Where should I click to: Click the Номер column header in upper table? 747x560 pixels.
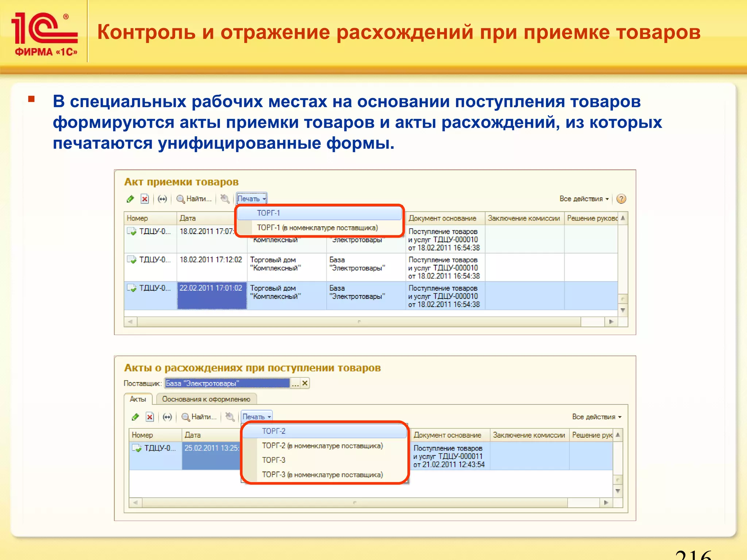(x=150, y=218)
